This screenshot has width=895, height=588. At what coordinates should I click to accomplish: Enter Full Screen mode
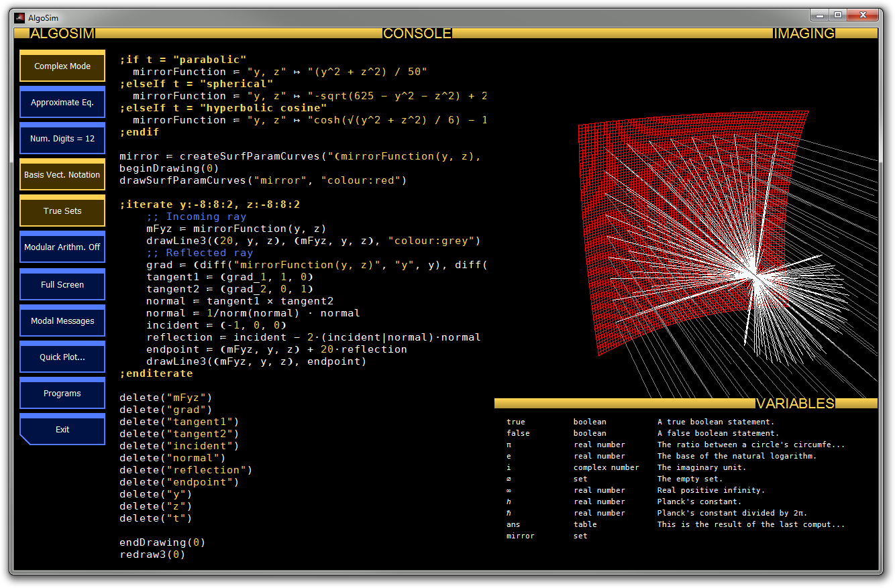(x=62, y=284)
